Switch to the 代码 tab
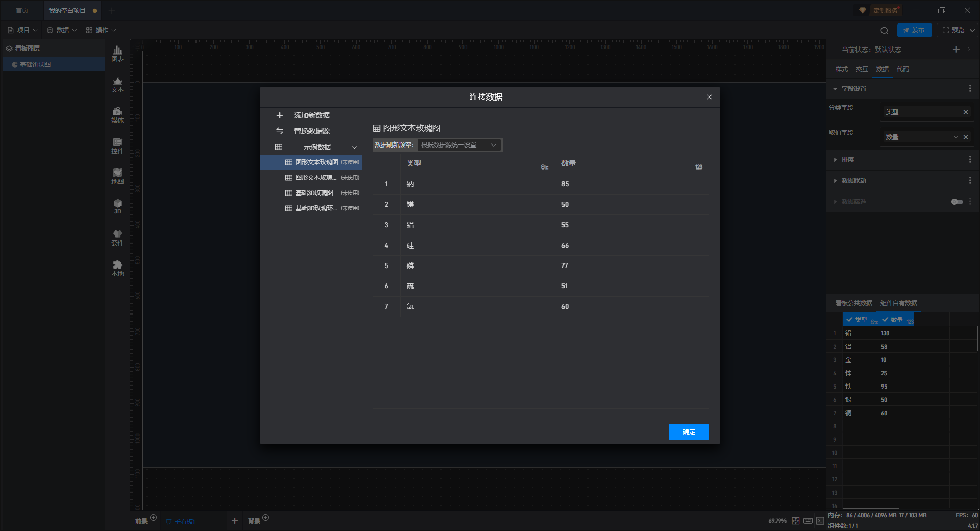Image resolution: width=980 pixels, height=531 pixels. (902, 69)
